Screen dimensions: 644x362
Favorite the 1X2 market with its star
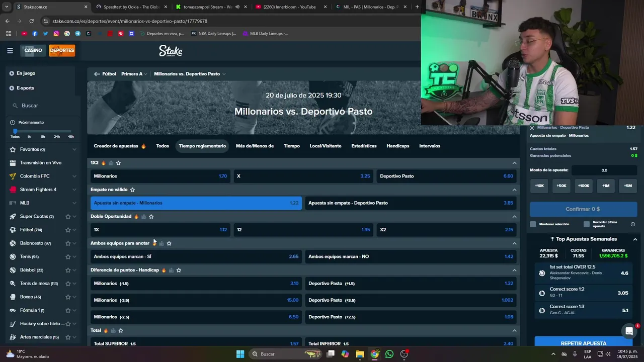click(x=118, y=163)
